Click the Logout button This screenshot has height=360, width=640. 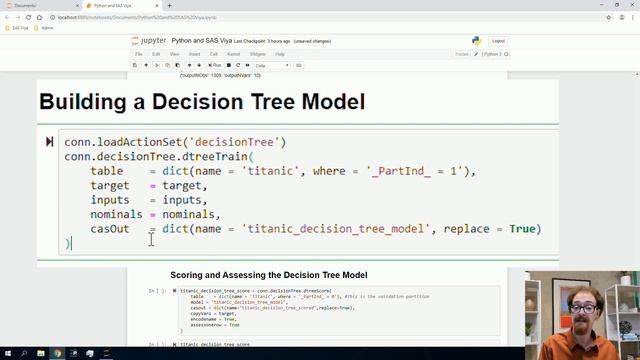click(498, 41)
